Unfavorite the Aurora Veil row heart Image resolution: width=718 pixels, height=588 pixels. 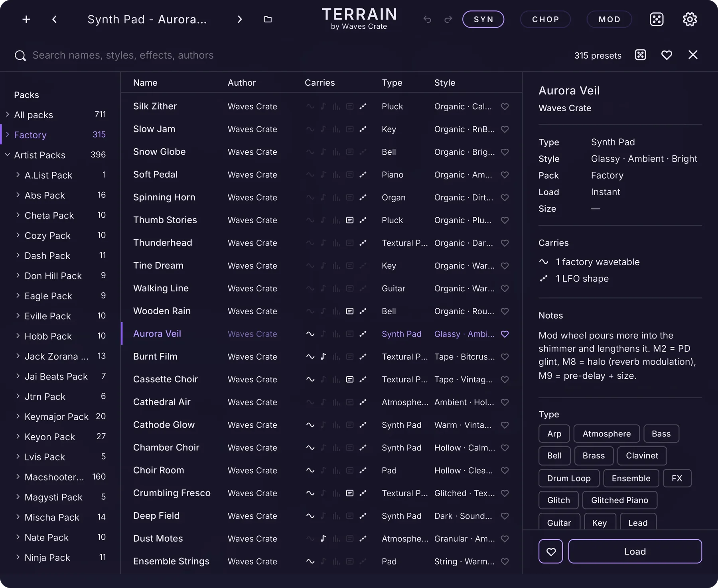pyautogui.click(x=505, y=334)
